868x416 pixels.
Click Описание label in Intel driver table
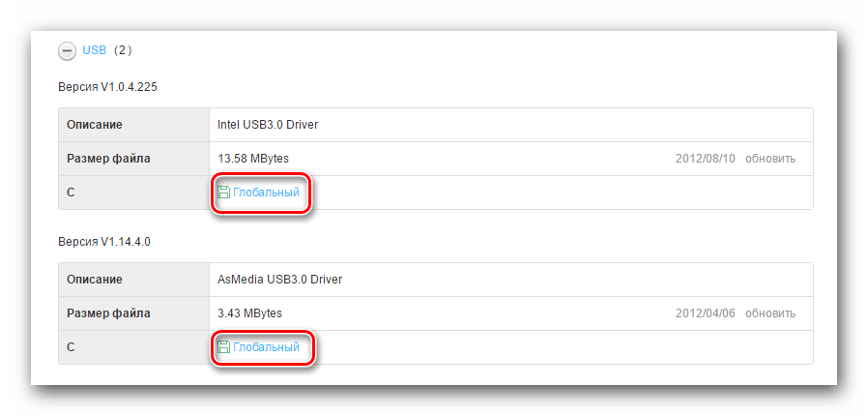click(95, 125)
